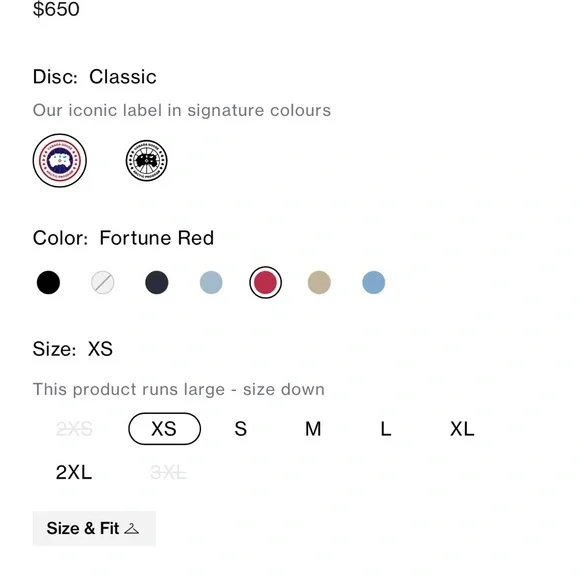Viewport: 580px width, 580px height.
Task: Click the unavailable 2XS size
Action: [x=74, y=429]
